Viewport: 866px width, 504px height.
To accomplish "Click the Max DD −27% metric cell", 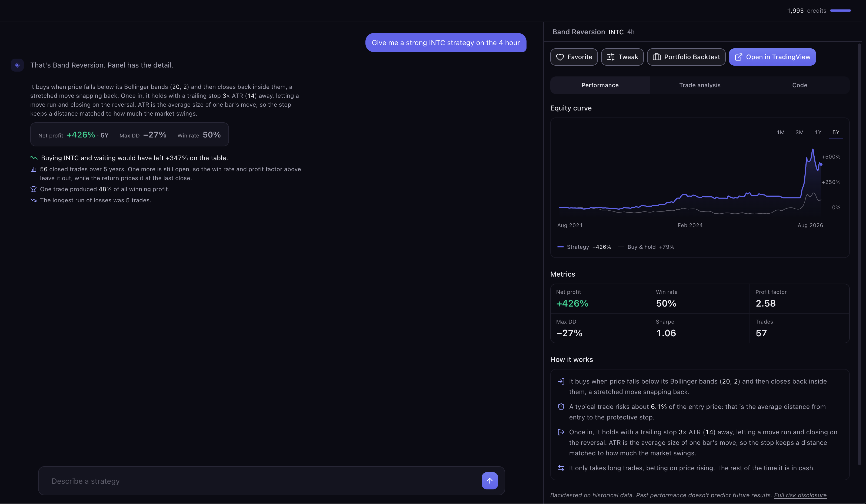I will pyautogui.click(x=600, y=328).
